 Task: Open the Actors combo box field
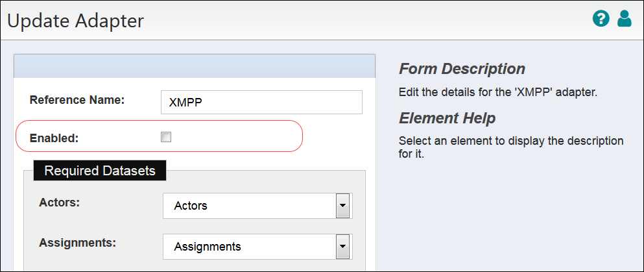257,205
